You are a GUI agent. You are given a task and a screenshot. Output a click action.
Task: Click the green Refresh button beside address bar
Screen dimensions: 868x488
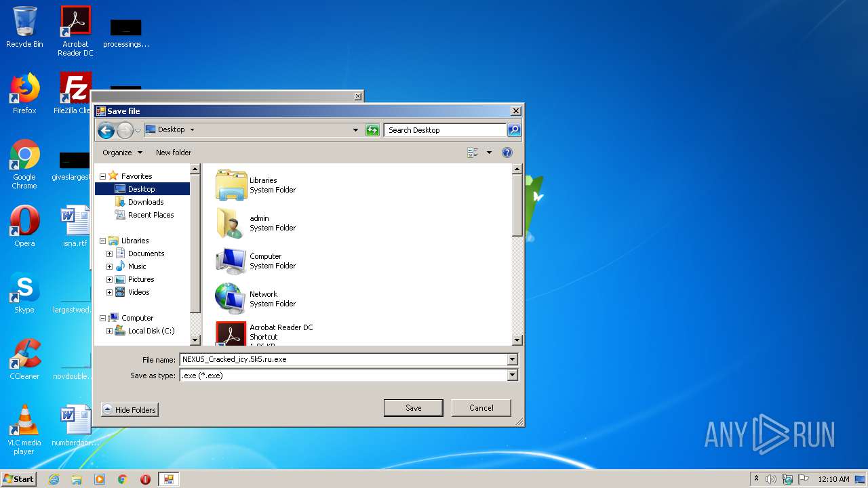(372, 130)
